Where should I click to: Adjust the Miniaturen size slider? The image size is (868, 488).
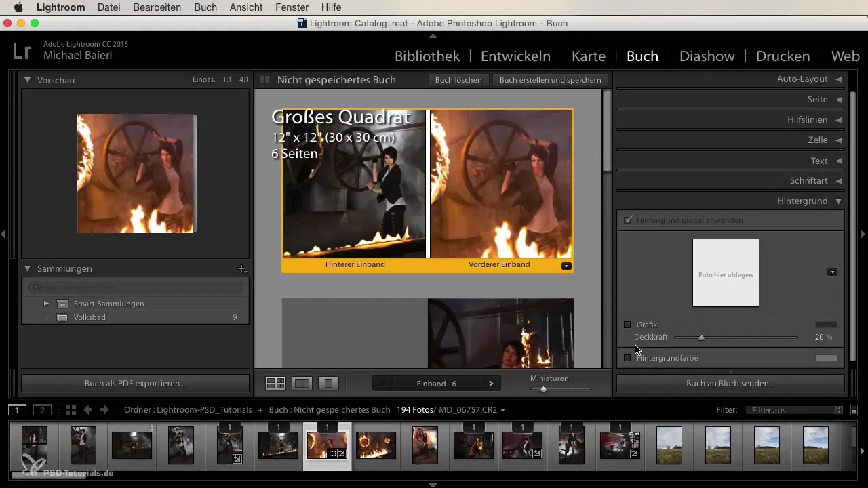(x=543, y=389)
